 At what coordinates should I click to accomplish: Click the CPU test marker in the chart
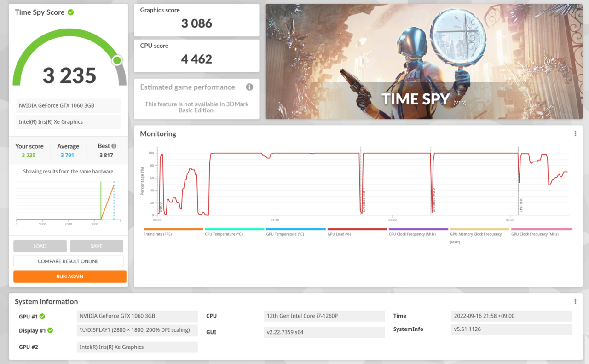coord(521,205)
